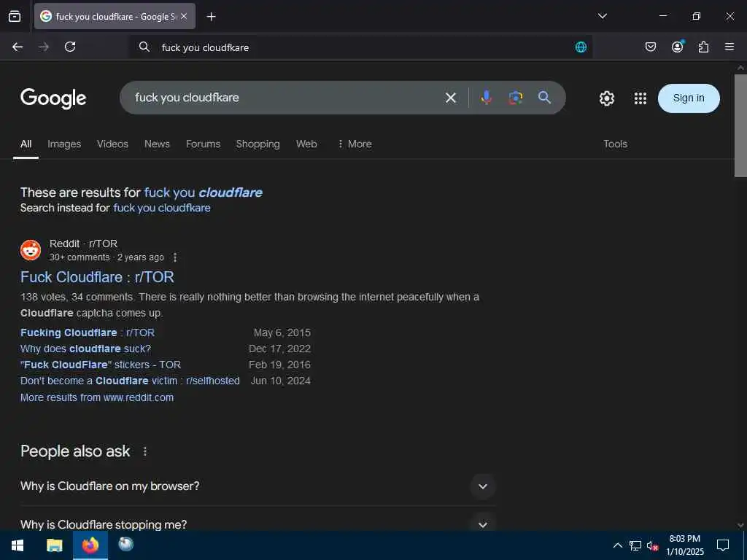
Task: Go back to previous page
Action: 18,47
